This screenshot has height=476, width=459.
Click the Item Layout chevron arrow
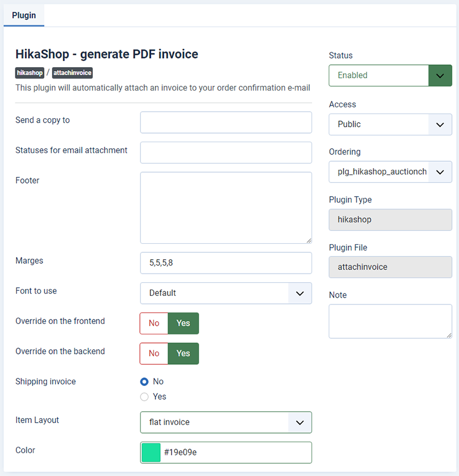click(300, 423)
